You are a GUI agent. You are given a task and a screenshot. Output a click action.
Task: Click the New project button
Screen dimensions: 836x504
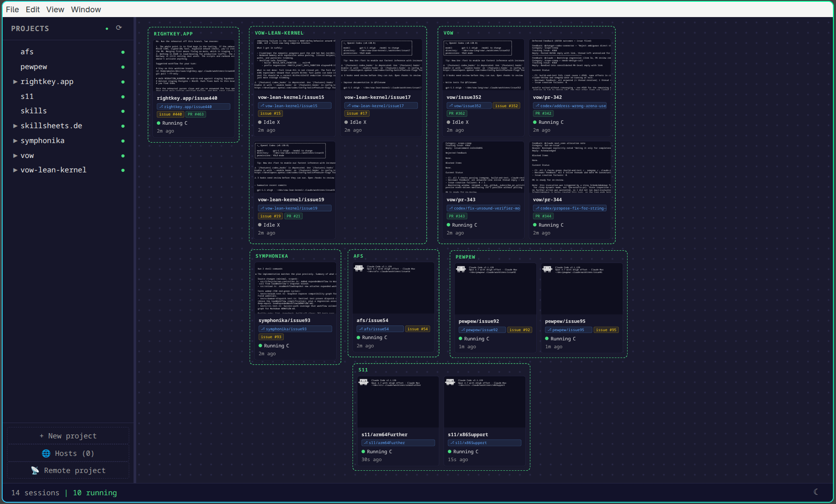point(68,436)
